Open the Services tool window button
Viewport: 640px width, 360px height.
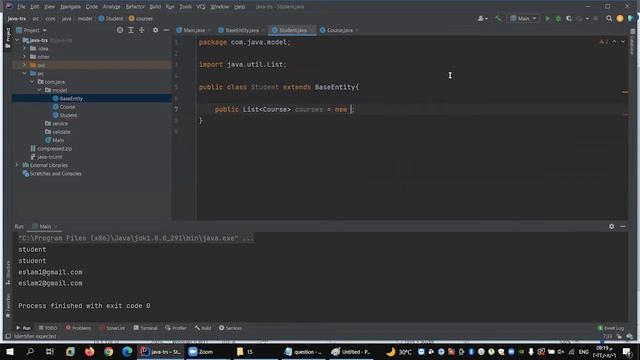tap(230, 328)
